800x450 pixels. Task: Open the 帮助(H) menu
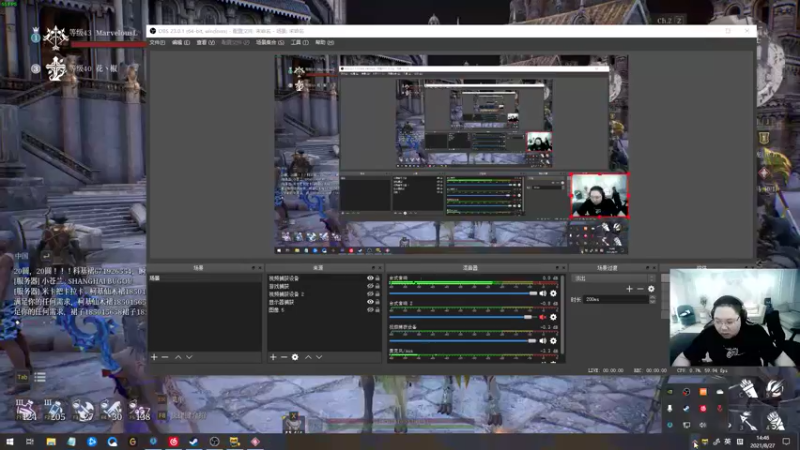[324, 43]
